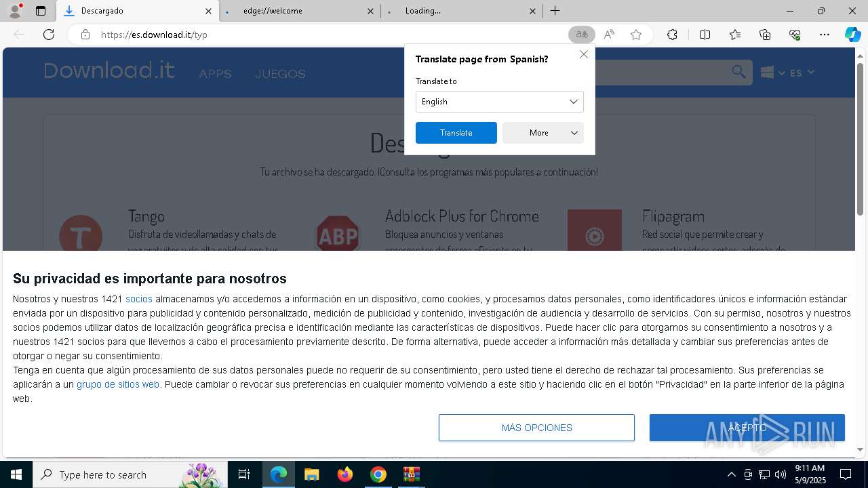
Task: Switch to the edge://welcome tab
Action: point(299,11)
